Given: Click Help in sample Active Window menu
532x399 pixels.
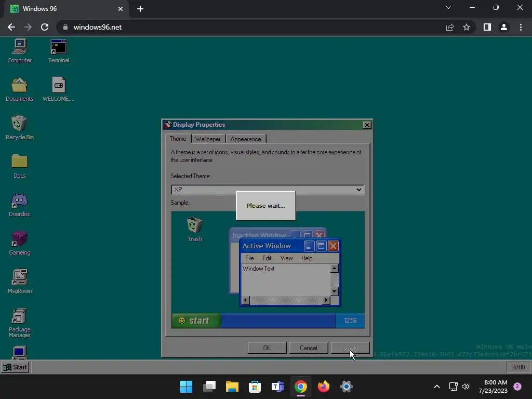Looking at the screenshot, I should click(x=307, y=258).
